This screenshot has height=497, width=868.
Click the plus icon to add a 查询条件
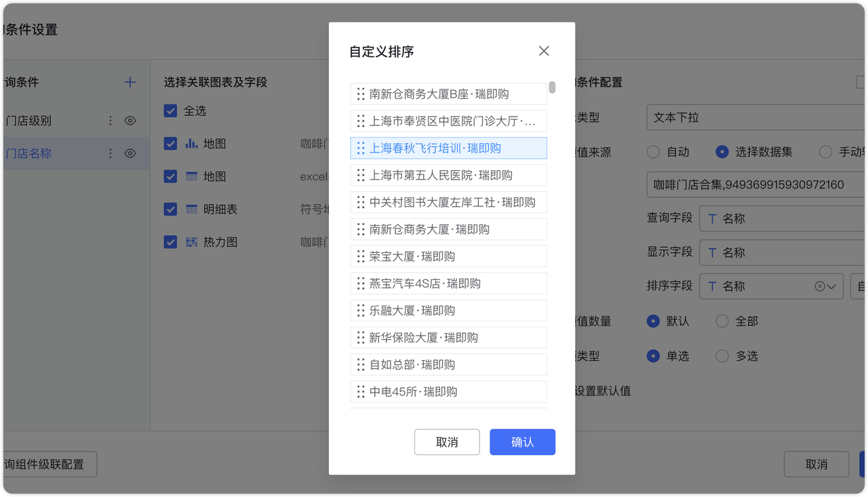click(130, 82)
